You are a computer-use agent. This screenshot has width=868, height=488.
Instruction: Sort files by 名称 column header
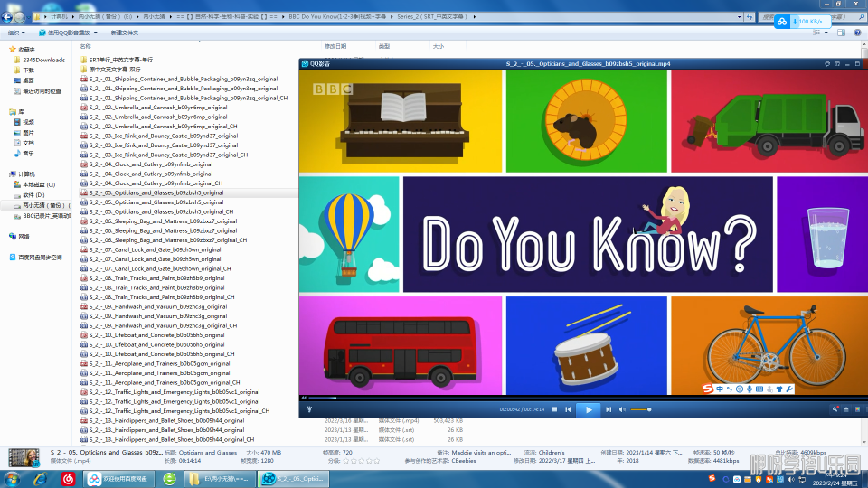(x=86, y=46)
